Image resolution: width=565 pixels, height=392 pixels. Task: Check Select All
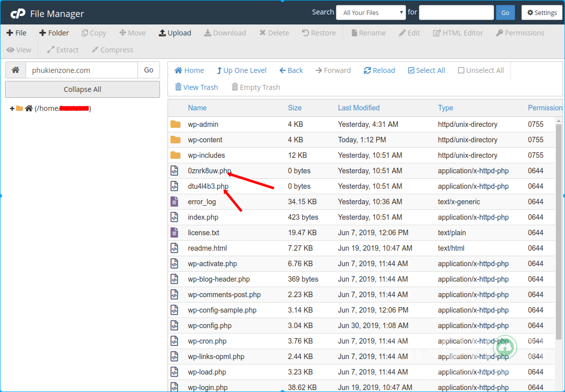[426, 70]
